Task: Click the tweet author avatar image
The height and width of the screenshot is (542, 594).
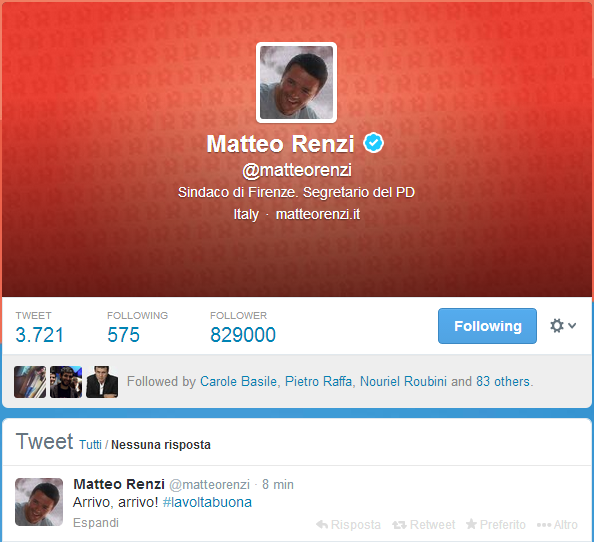Action: click(39, 502)
